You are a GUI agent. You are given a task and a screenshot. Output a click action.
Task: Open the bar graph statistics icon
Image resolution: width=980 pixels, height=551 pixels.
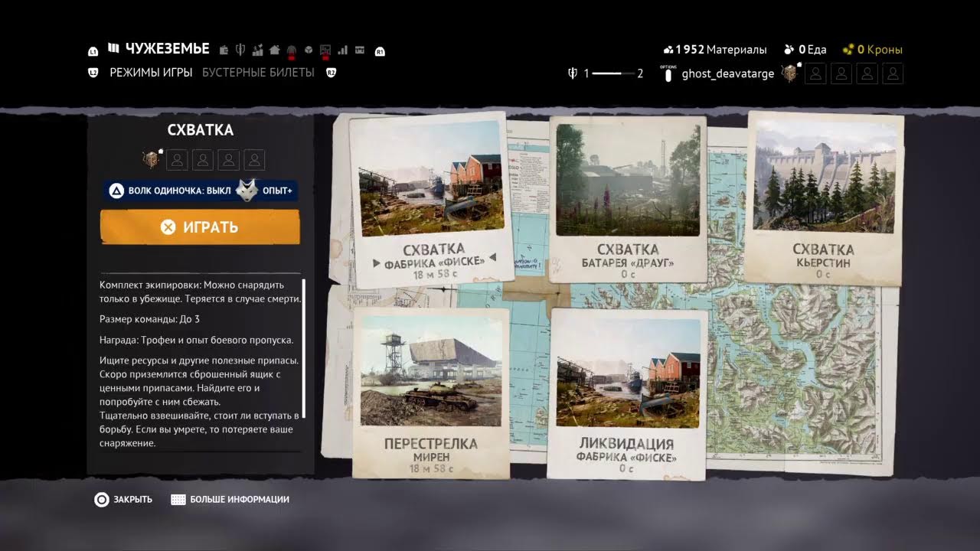tap(342, 51)
